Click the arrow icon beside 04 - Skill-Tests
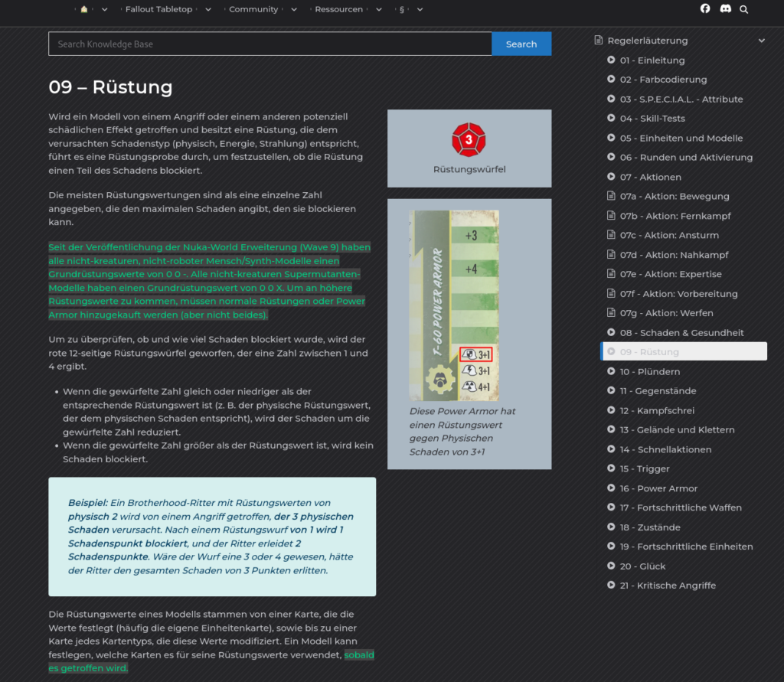 point(611,118)
